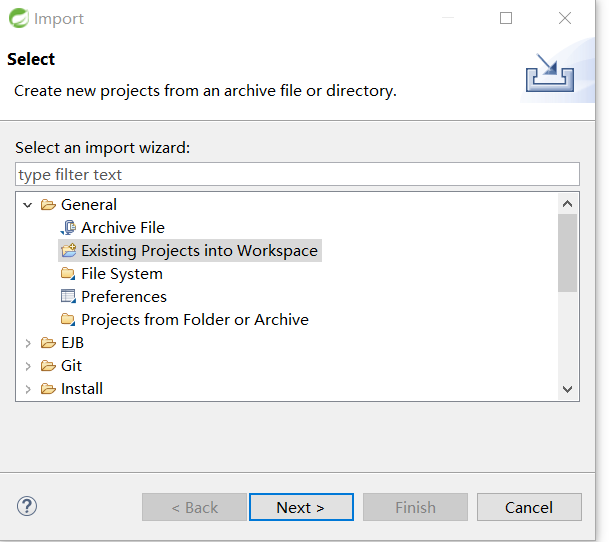Click the Preferences item icon
This screenshot has height=542, width=613.
tap(68, 297)
